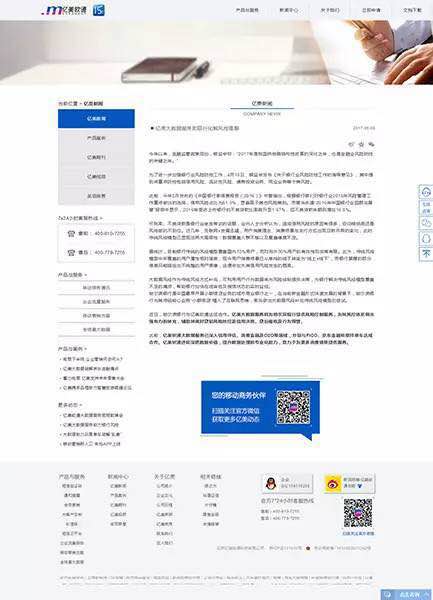Click the blue 您的移动商务伙伴 banner text
Viewport: 433px width, 600px height.
click(x=238, y=395)
